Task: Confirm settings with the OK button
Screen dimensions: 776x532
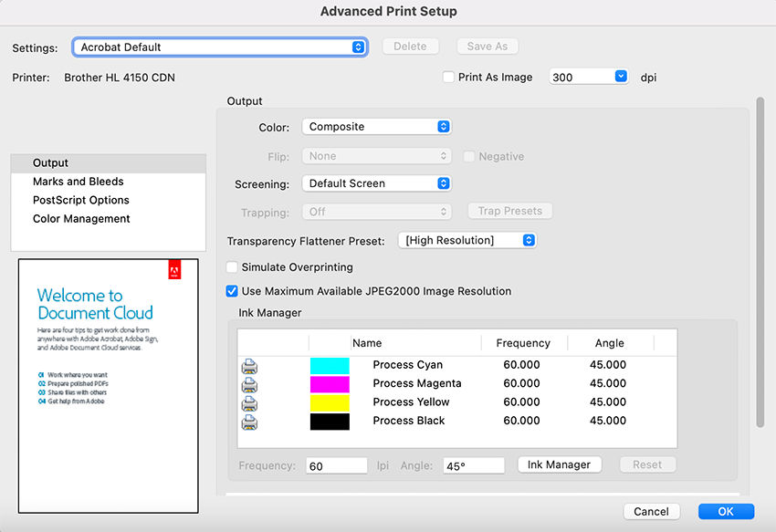Action: 726,511
